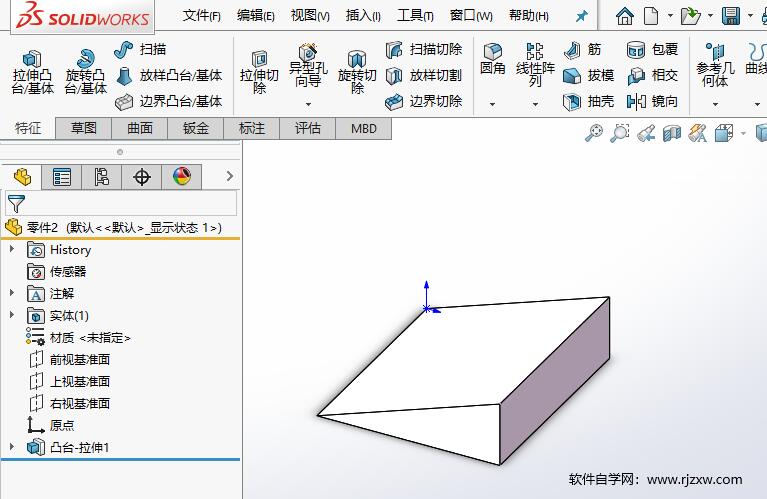Open dropdown arrow under 圆角
The image size is (767, 499).
point(493,104)
